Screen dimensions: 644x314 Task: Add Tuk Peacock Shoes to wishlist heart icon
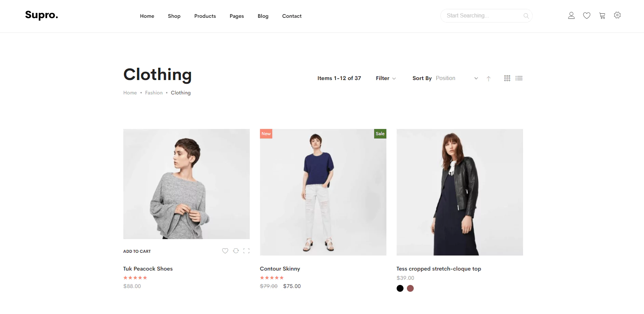[x=225, y=251]
